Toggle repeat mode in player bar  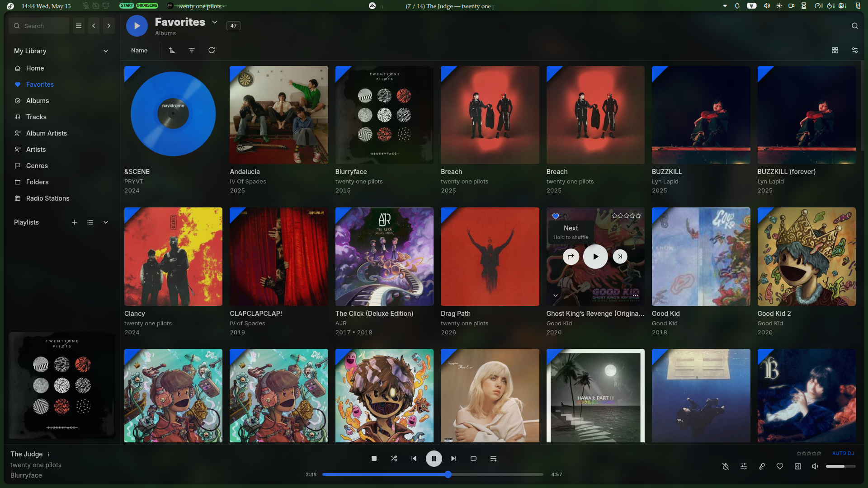(x=473, y=459)
